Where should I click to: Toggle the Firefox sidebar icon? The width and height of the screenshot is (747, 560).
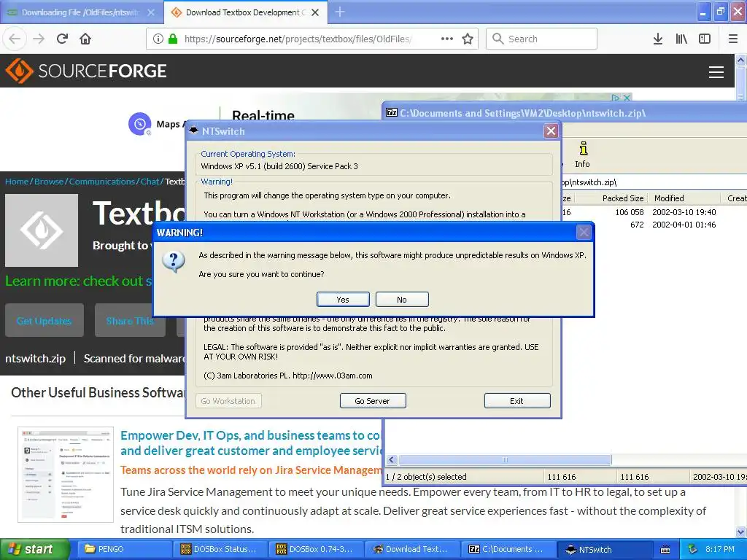(705, 39)
